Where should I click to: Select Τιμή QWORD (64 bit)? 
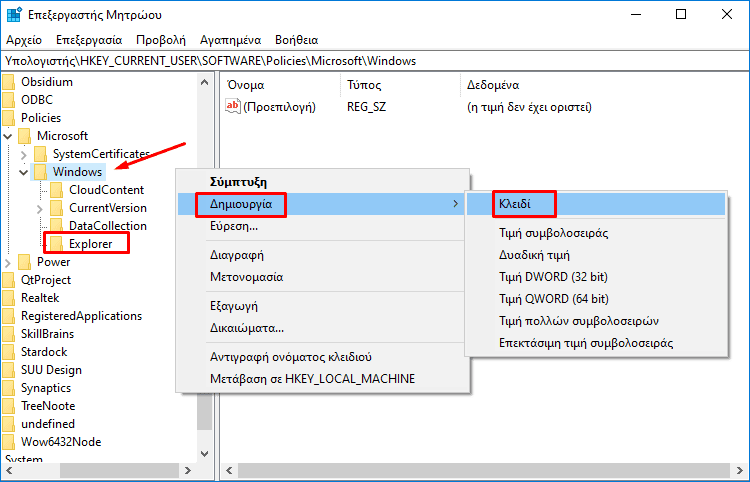(596, 299)
